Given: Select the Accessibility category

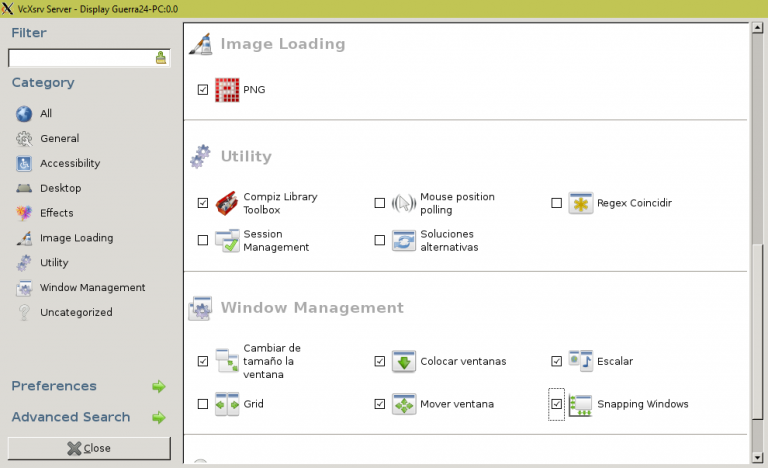Looking at the screenshot, I should tap(69, 163).
